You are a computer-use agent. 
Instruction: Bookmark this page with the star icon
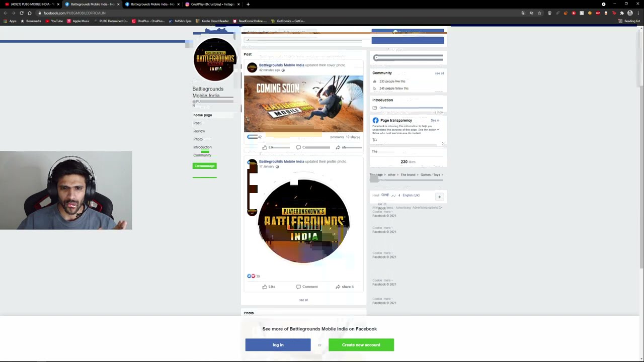tap(539, 13)
